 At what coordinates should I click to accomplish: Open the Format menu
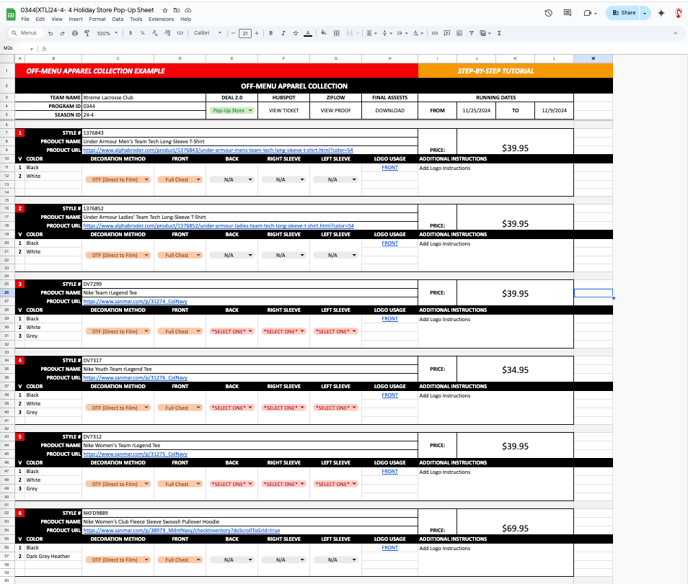(x=97, y=19)
